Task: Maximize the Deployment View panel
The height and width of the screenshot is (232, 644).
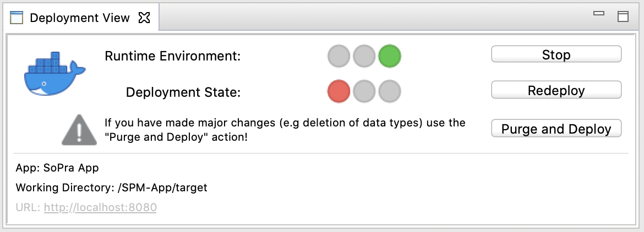Action: [623, 16]
